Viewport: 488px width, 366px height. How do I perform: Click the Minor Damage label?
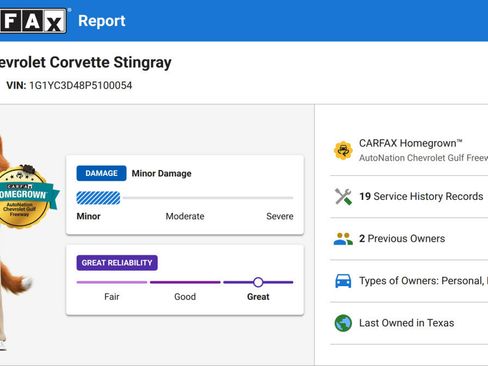161,174
